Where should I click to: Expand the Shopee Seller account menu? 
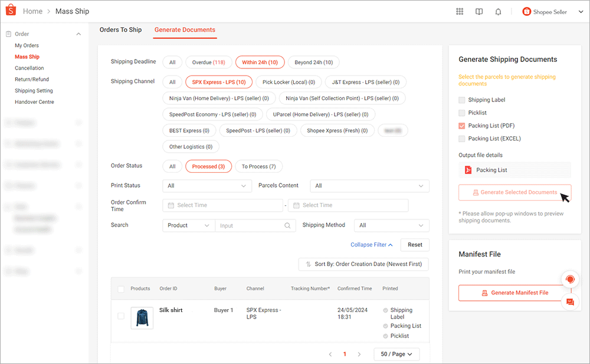point(581,12)
